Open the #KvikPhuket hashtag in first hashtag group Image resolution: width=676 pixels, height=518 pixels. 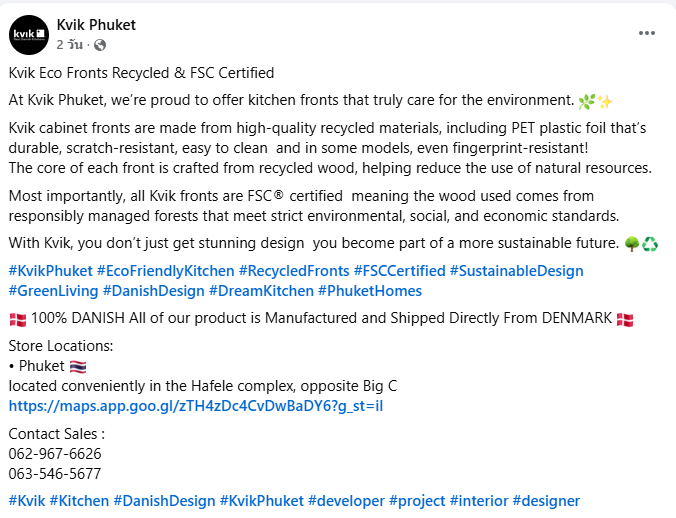coord(50,271)
